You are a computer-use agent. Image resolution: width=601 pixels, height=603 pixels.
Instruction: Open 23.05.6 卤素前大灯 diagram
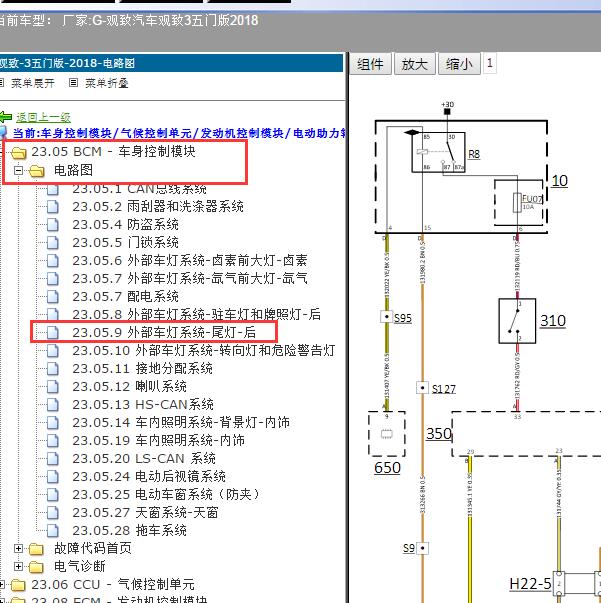pyautogui.click(x=190, y=260)
